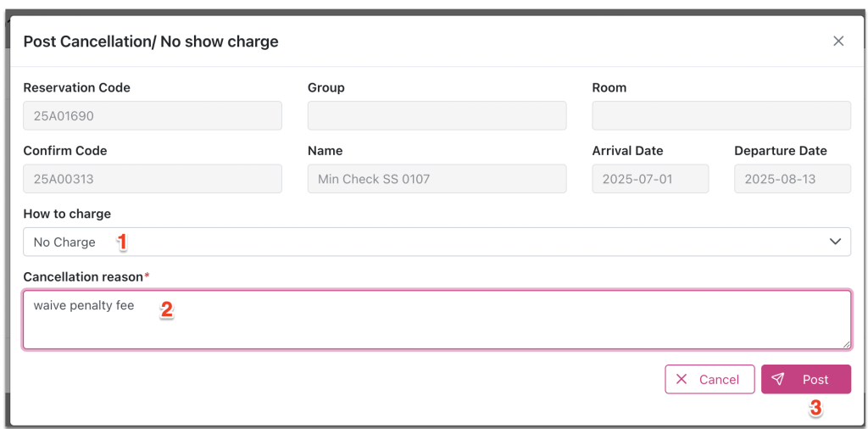Click the paper plane icon on Post
This screenshot has height=429, width=868.
coord(778,380)
